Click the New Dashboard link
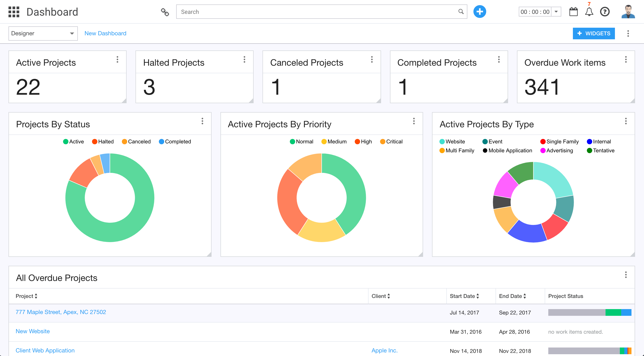Viewport: 644px width, 356px height. pos(105,34)
